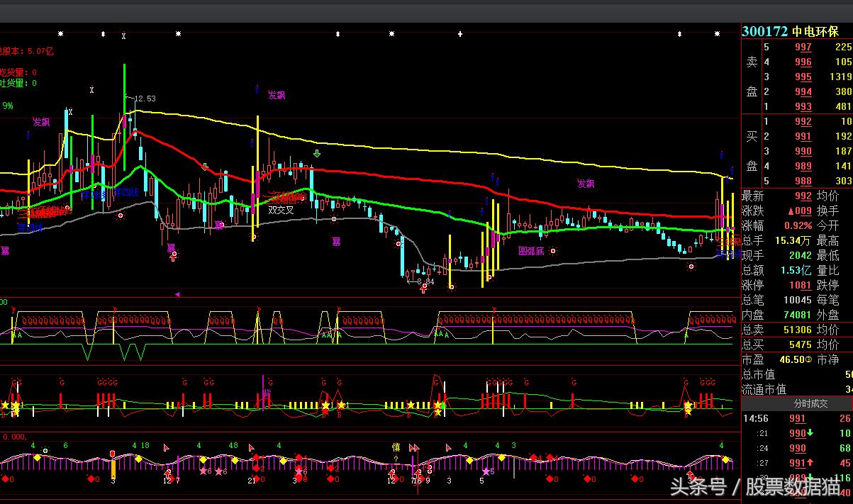The height and width of the screenshot is (504, 853).
Task: Click the 涨幅 value 0.92%
Action: click(797, 225)
